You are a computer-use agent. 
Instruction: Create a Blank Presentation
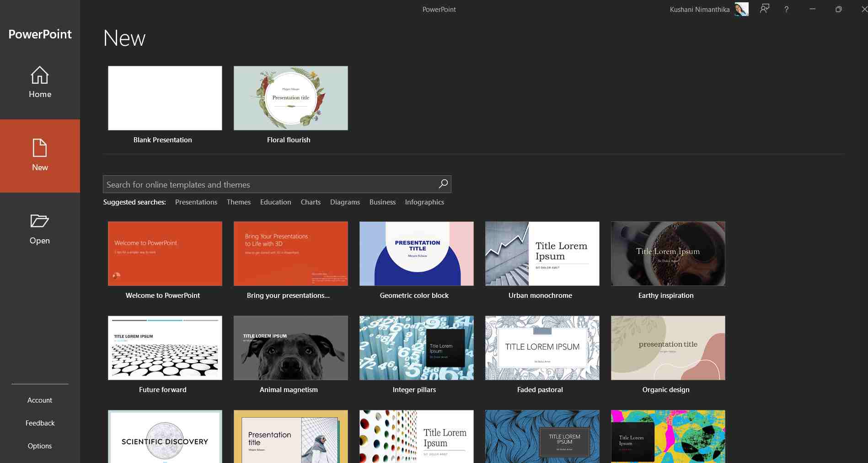click(x=165, y=98)
